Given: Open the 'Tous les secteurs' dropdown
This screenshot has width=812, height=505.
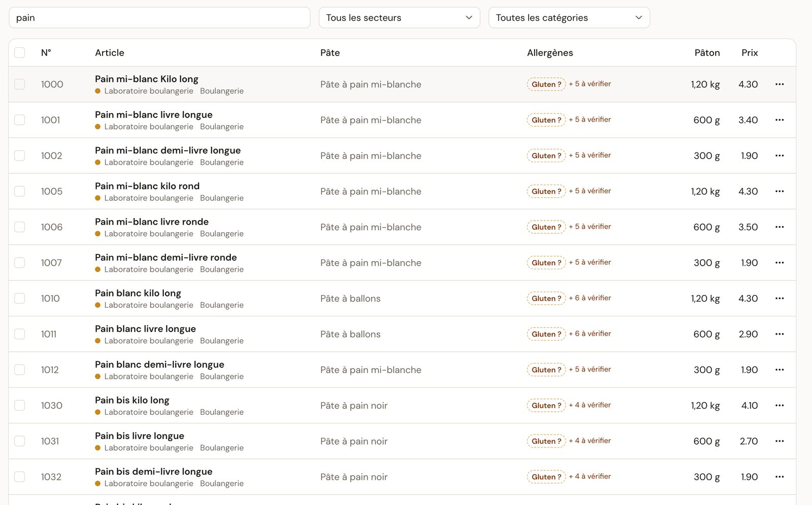Looking at the screenshot, I should [x=399, y=18].
